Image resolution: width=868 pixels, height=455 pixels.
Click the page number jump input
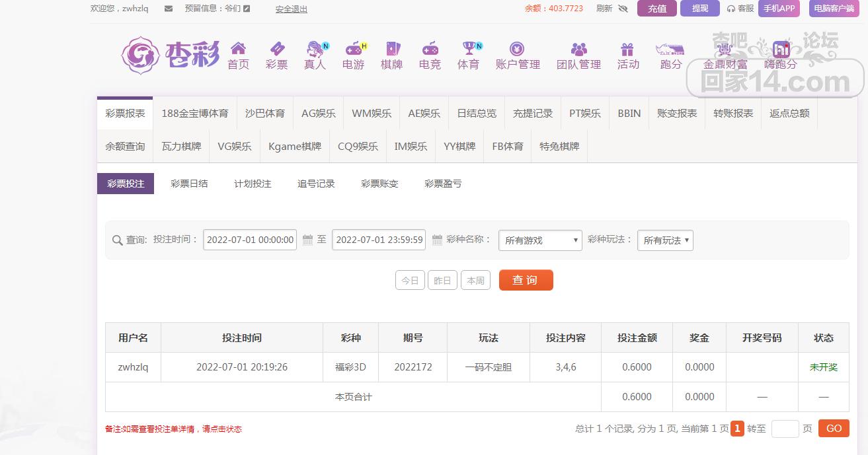click(x=785, y=429)
